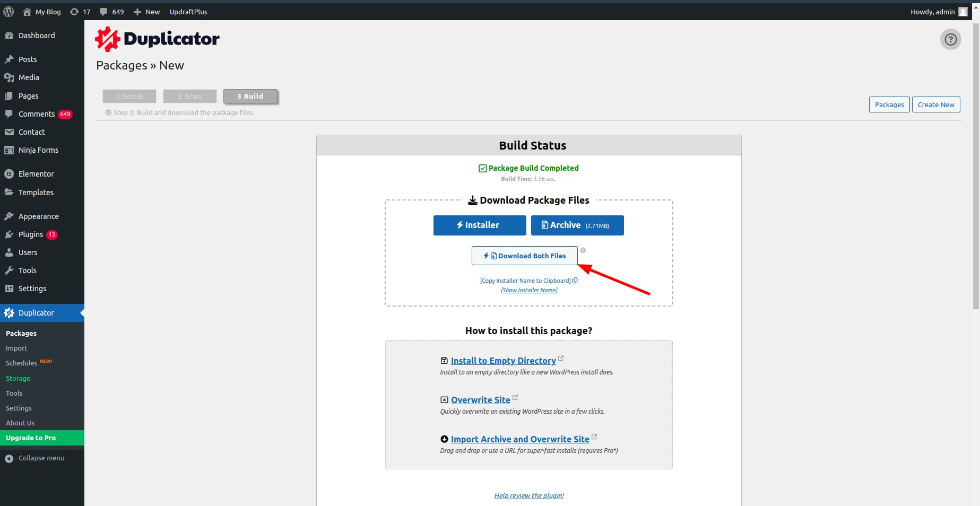Open the New content menu in admin bar
This screenshot has width=980, height=506.
click(146, 12)
